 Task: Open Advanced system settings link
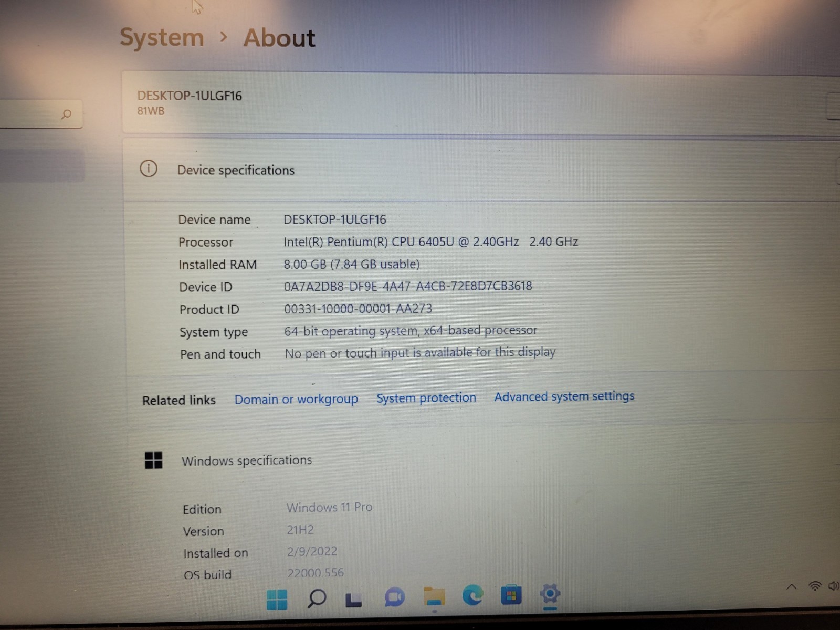564,396
